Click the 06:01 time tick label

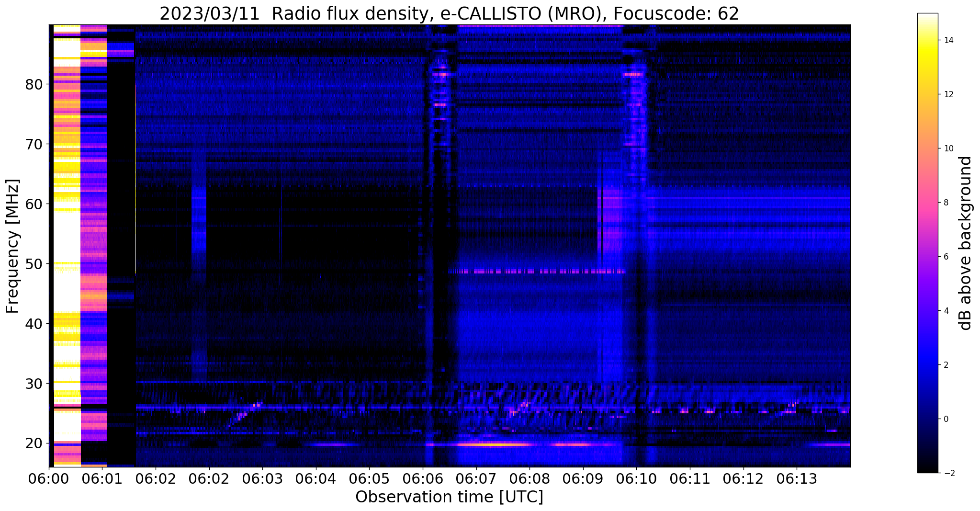coord(102,477)
